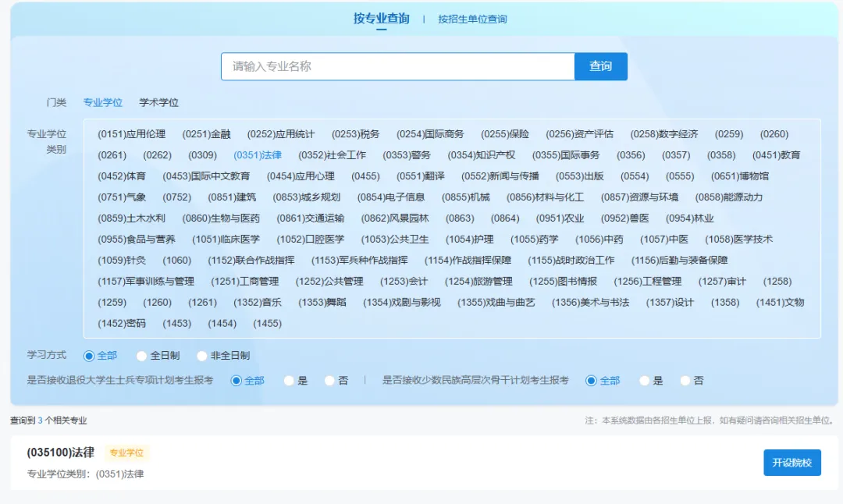Image resolution: width=843 pixels, height=504 pixels.
Task: Select (0856)材料与化工 category
Action: click(x=545, y=197)
